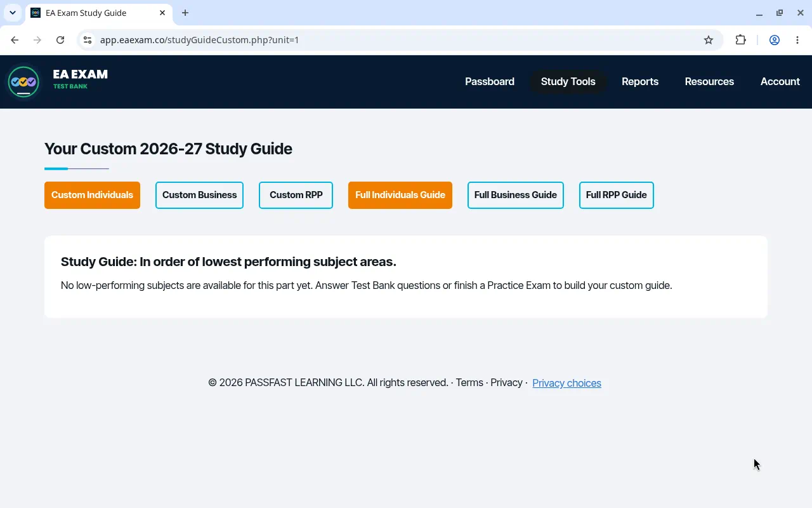Open the Passboard menu item
Image resolution: width=812 pixels, height=508 pixels.
490,82
